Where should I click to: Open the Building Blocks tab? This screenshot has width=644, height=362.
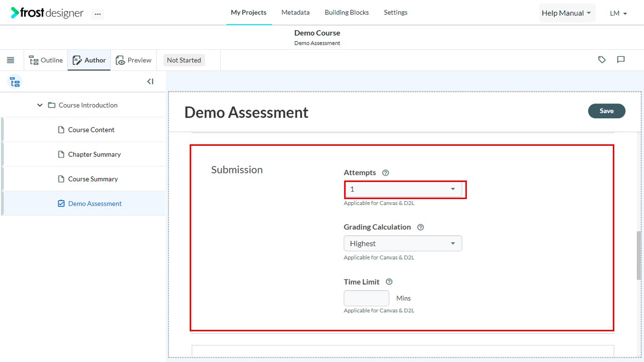point(347,13)
